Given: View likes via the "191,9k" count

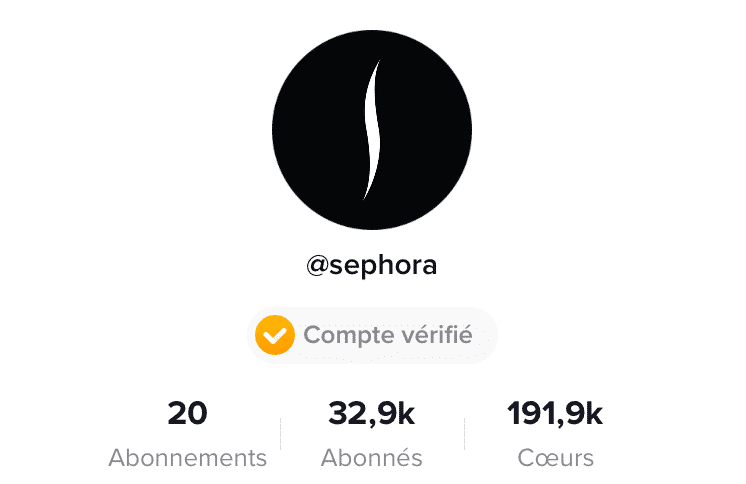Looking at the screenshot, I should [555, 413].
